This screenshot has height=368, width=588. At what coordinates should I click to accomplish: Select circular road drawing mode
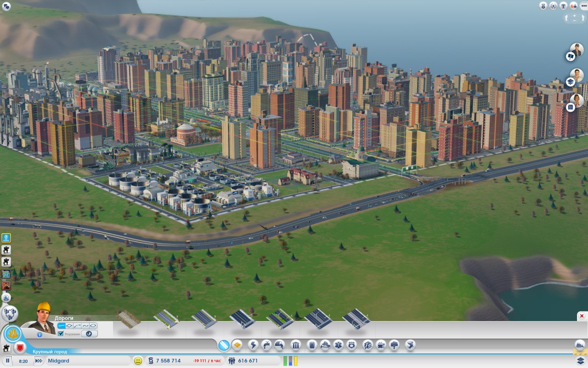point(93,326)
